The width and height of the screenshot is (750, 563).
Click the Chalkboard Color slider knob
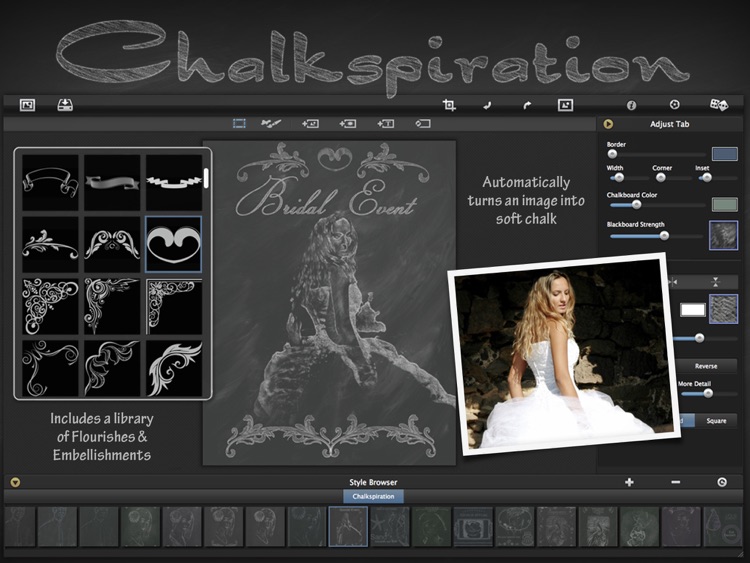pos(636,205)
